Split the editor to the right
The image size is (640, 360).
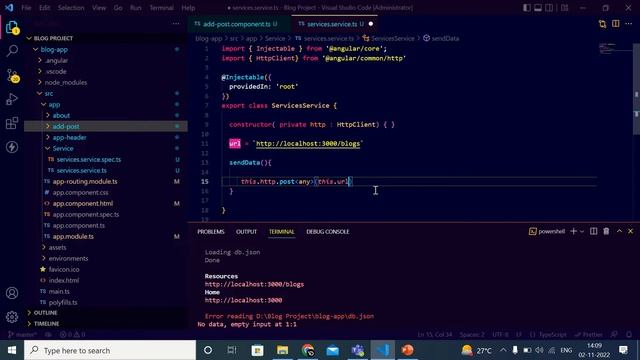616,24
